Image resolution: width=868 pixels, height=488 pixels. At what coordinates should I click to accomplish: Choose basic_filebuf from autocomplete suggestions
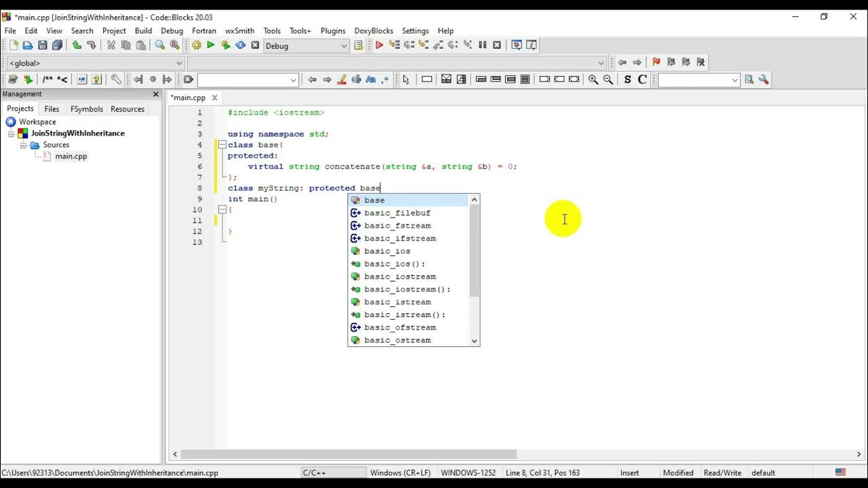pyautogui.click(x=408, y=213)
